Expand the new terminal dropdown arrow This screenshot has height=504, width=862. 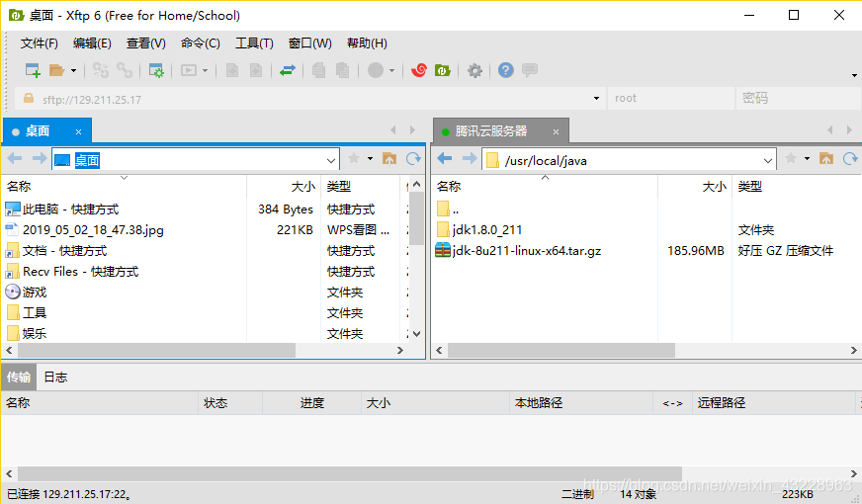coord(205,70)
